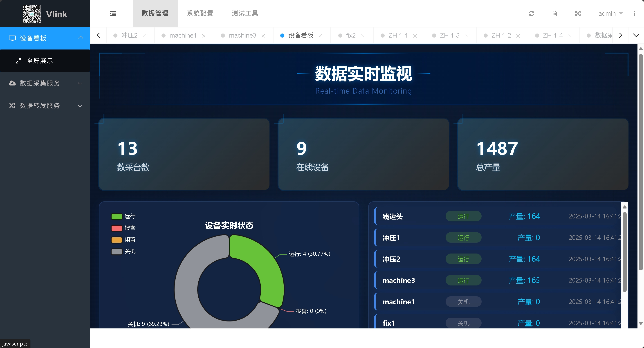Open the vertical dots menu at top right
644x348 pixels.
[635, 13]
